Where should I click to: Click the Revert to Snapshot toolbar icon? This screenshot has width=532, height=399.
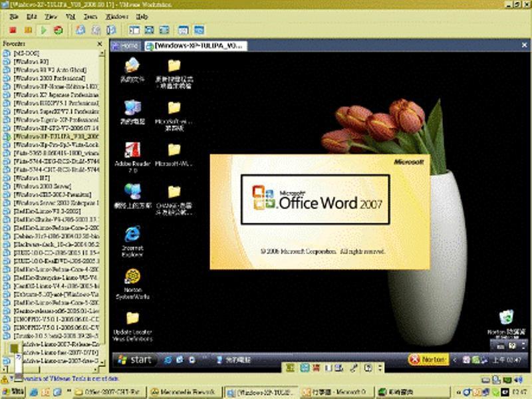(96, 30)
